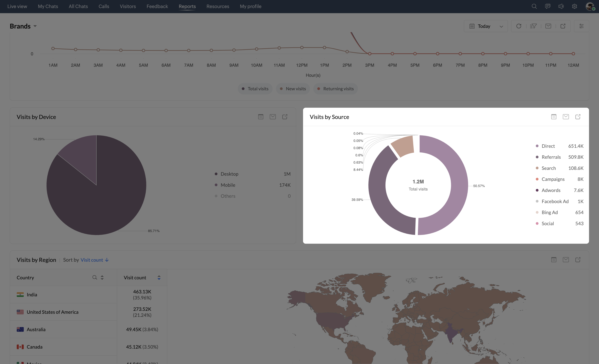This screenshot has height=364, width=599.
Task: Click email report icon in top toolbar
Action: coord(548,26)
